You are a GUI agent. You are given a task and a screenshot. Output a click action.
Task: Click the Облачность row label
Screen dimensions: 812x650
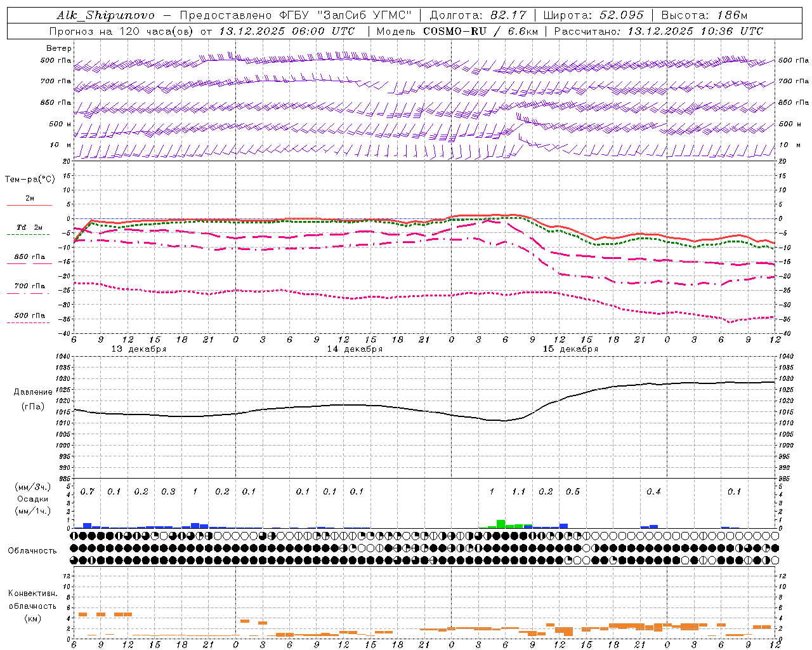tap(32, 550)
